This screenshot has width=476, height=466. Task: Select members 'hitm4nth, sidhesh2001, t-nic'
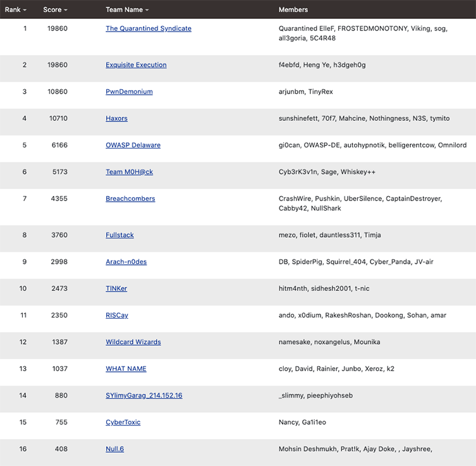(324, 288)
